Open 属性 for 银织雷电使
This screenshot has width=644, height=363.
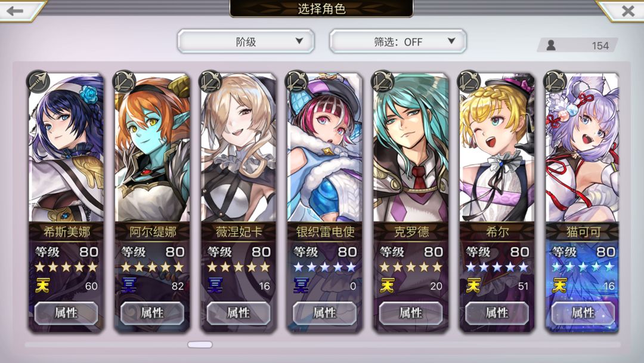[x=324, y=313]
